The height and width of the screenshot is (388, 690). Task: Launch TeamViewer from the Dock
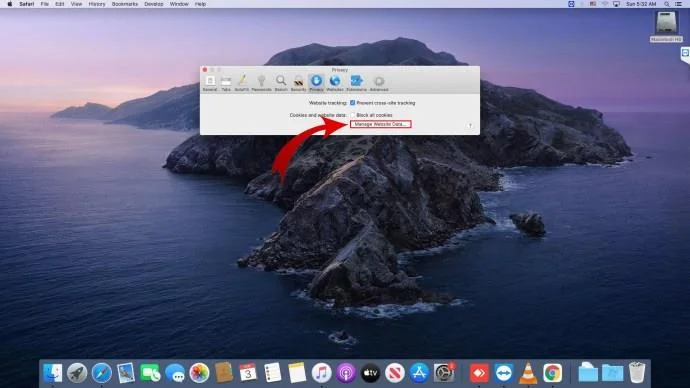pyautogui.click(x=503, y=373)
